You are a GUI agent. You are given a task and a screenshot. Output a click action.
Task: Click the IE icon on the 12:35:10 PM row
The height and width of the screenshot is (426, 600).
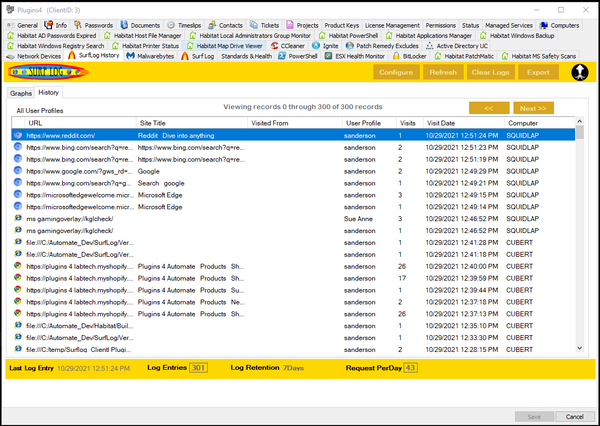pyautogui.click(x=18, y=325)
